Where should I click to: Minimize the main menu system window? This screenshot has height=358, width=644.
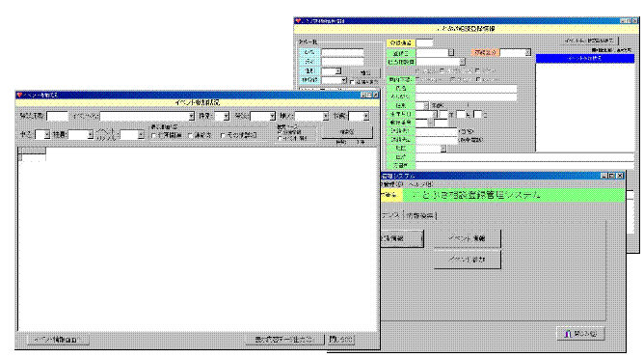click(x=604, y=176)
